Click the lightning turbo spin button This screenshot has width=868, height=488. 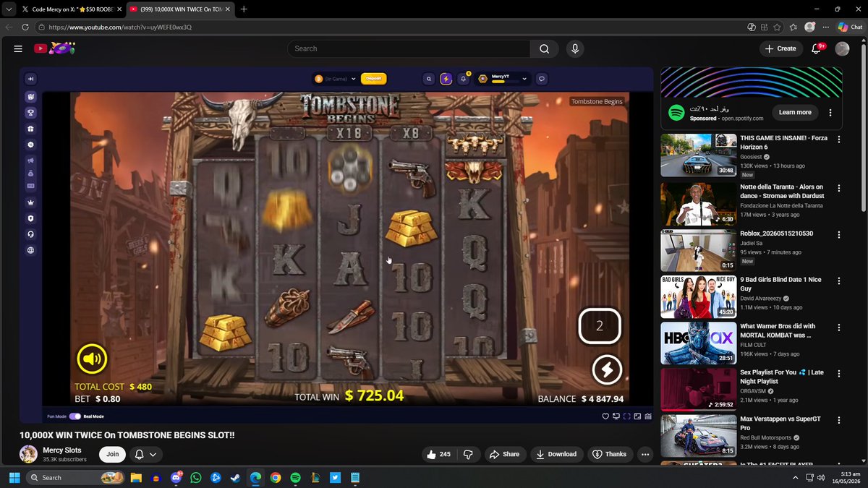coord(607,369)
